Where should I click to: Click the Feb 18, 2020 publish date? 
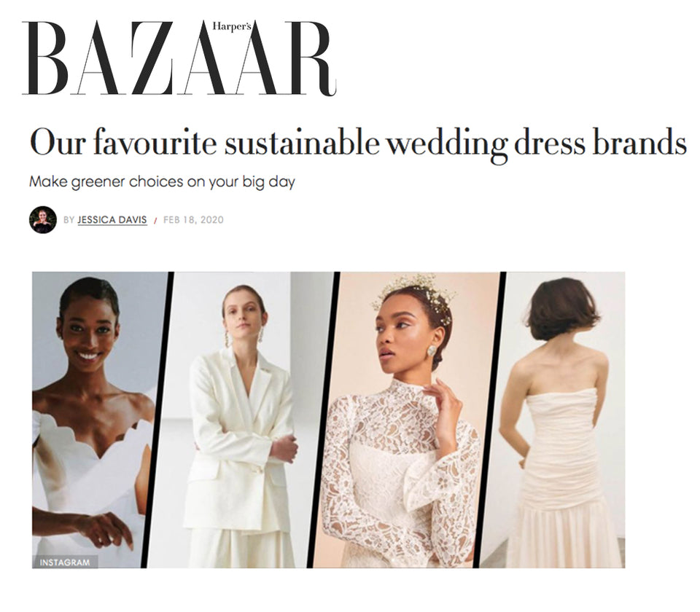point(193,220)
